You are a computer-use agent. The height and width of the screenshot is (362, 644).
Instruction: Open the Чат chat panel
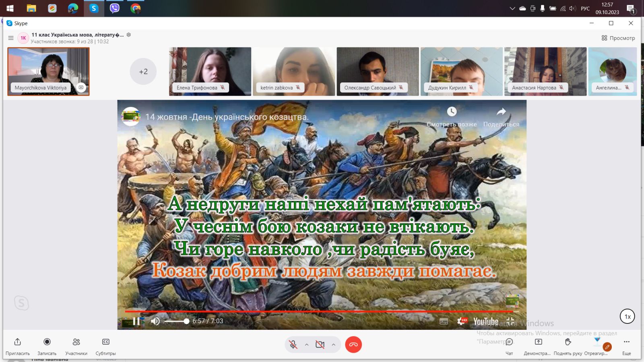(x=509, y=346)
